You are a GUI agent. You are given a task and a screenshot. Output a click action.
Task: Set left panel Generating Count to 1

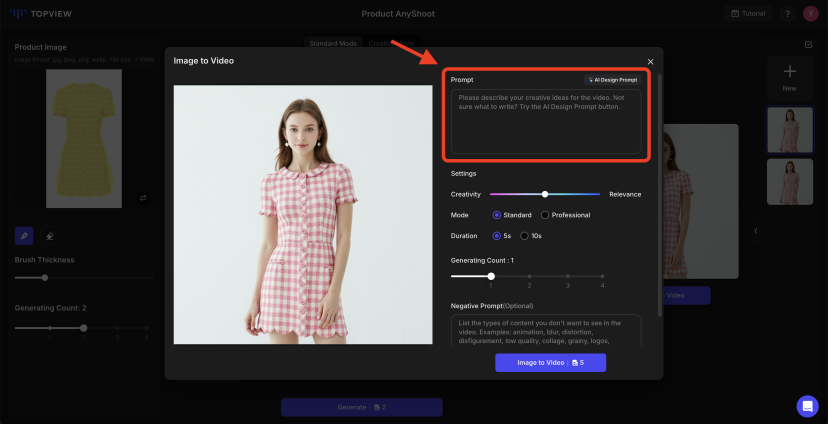50,328
